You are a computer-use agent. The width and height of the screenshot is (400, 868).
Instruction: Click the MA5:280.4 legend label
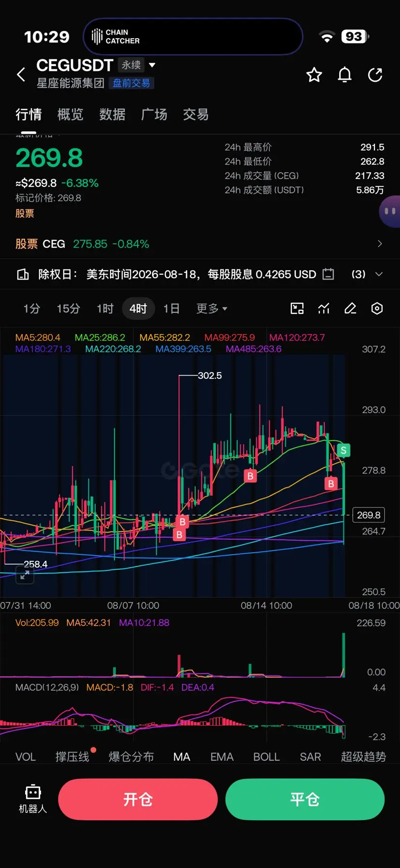[38, 337]
